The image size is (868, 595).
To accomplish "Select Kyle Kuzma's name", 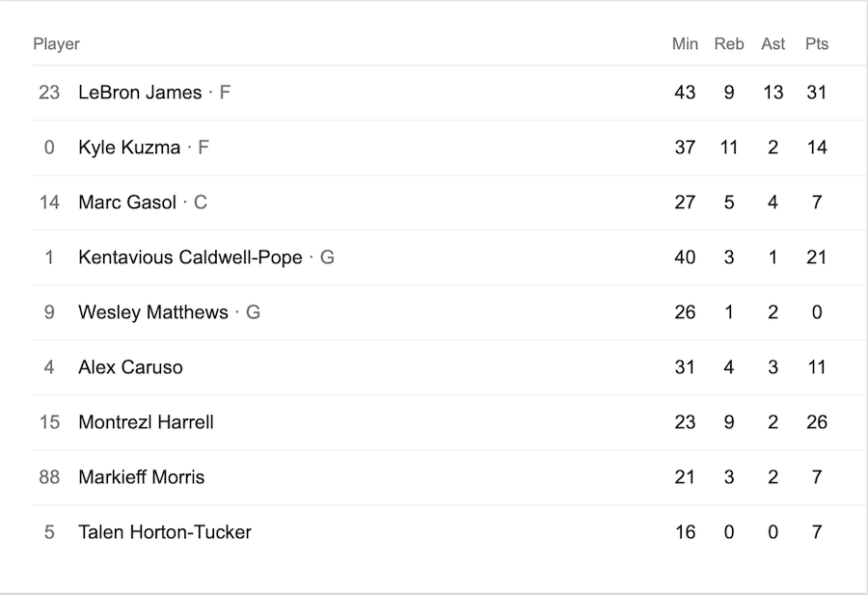I will tap(129, 148).
